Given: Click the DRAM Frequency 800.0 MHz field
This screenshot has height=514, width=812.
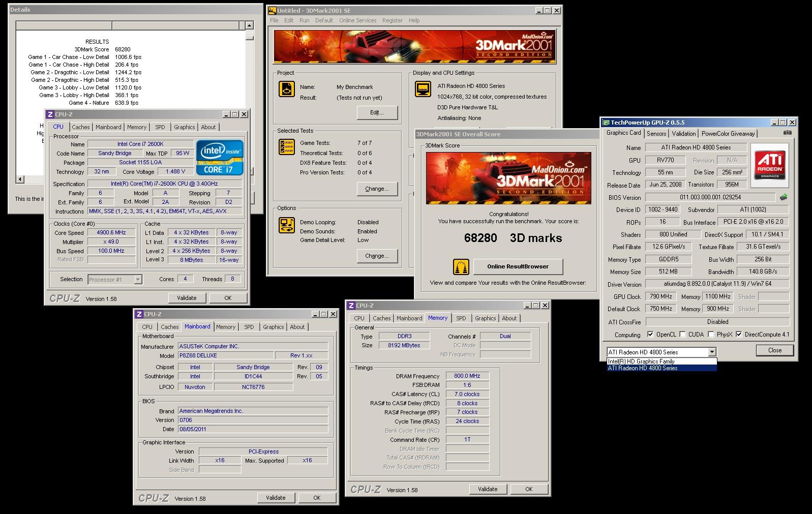Looking at the screenshot, I should (x=467, y=376).
